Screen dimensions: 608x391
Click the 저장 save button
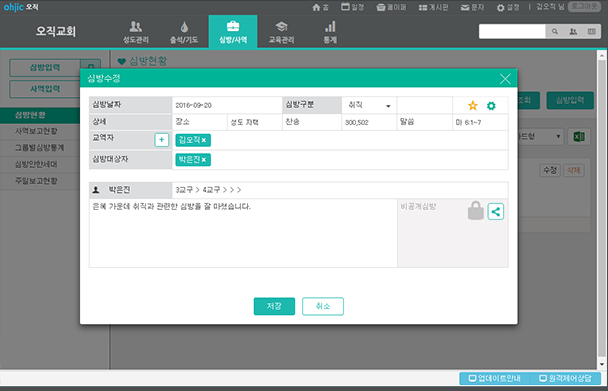[x=274, y=306]
